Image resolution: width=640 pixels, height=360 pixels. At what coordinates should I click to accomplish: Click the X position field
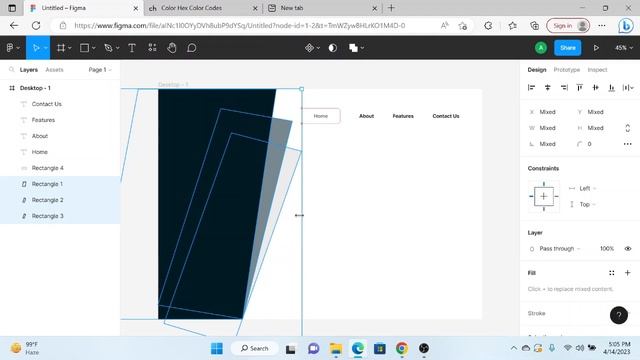(547, 112)
